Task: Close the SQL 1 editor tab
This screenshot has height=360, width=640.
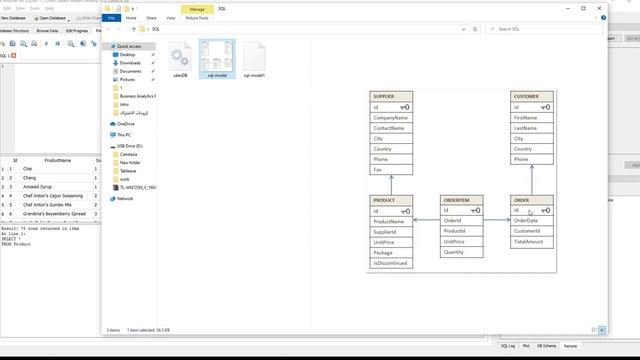Action: pyautogui.click(x=13, y=56)
